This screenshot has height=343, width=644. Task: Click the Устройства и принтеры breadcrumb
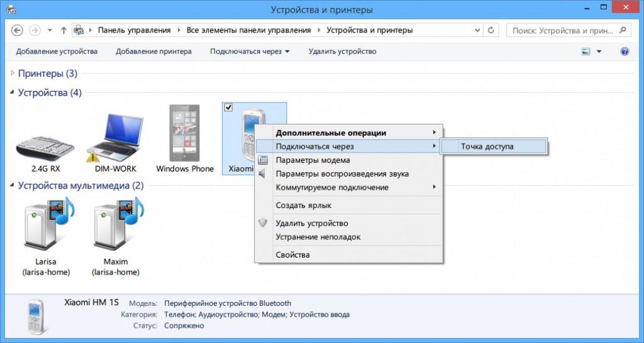coord(369,30)
